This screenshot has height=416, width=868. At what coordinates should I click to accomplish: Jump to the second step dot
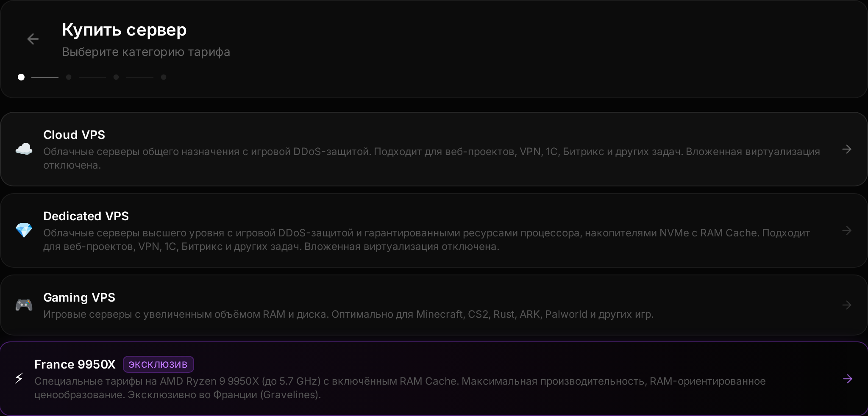(69, 77)
